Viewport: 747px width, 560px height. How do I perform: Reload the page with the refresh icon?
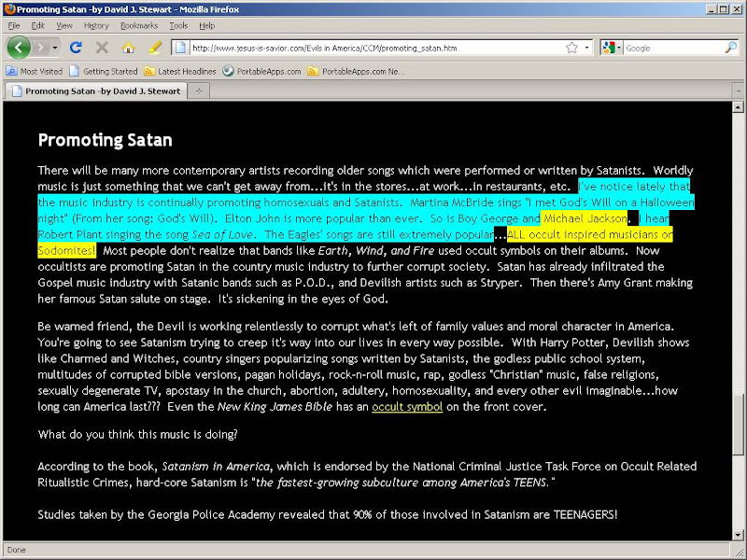tap(76, 48)
